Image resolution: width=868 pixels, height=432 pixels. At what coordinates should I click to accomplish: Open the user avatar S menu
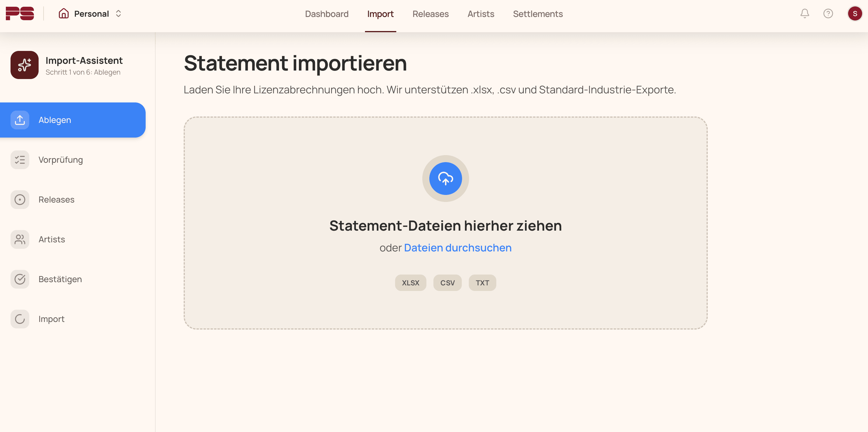855,13
